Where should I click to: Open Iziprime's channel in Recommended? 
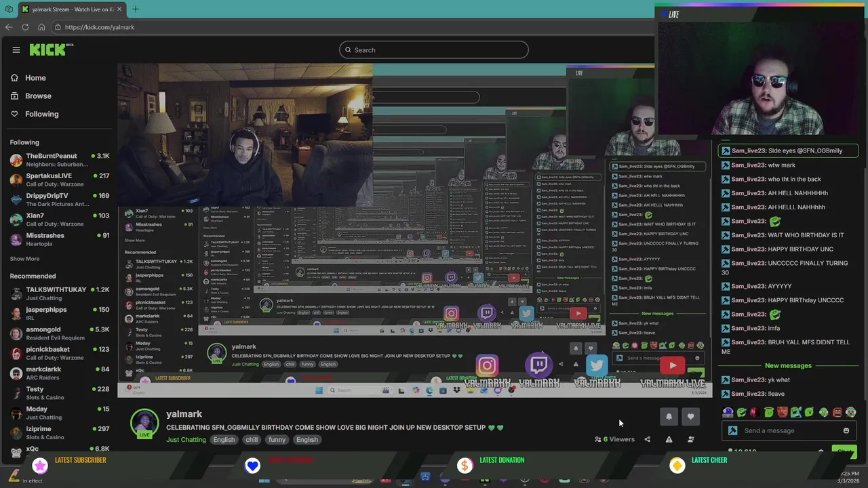tap(60, 432)
